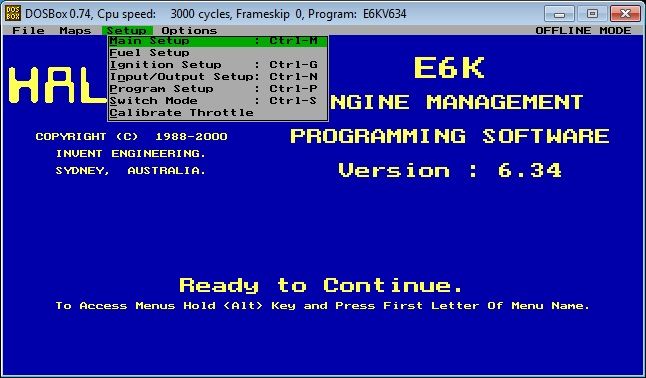Minimize the DOSBox window

tap(559, 14)
